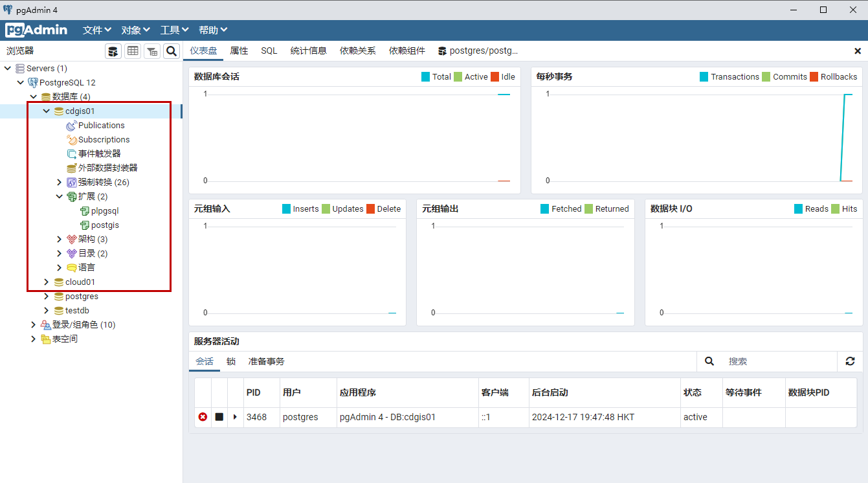
Task: Select the postgres database tree item
Action: 82,296
